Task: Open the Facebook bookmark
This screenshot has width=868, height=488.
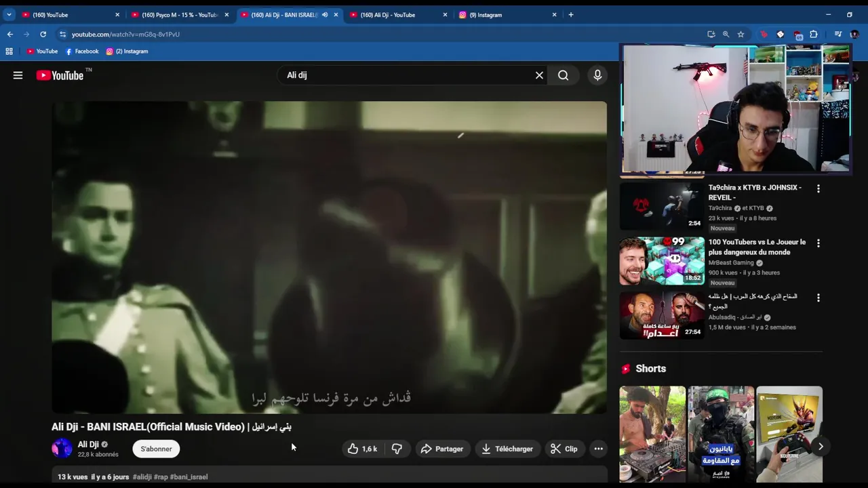Action: pos(82,51)
